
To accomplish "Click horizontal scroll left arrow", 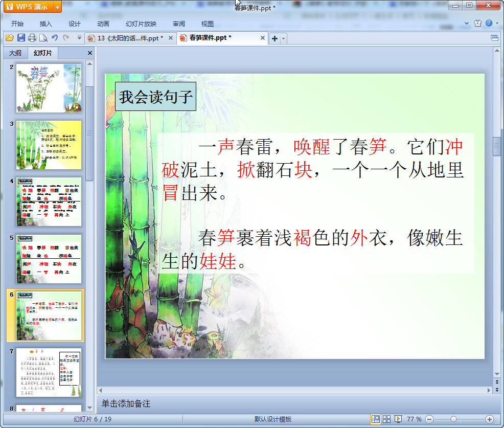I will 100,390.
